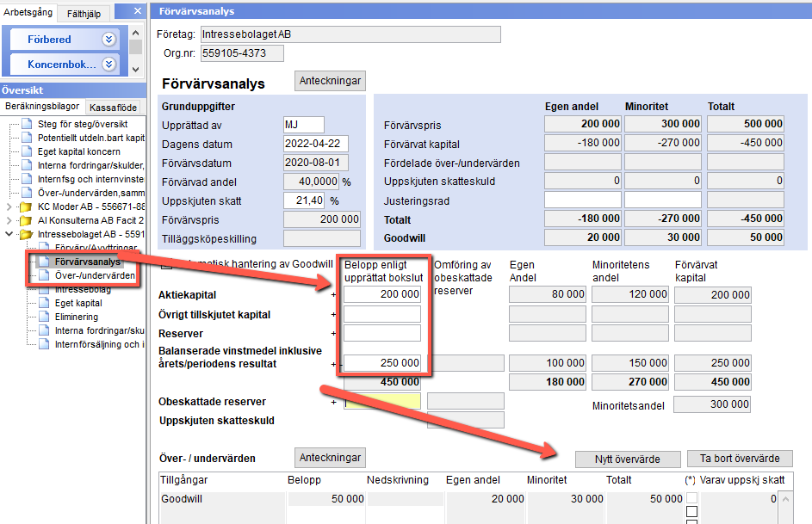Click the yellow Obeskattade reserver input field
This screenshot has height=524, width=812.
pyautogui.click(x=382, y=402)
